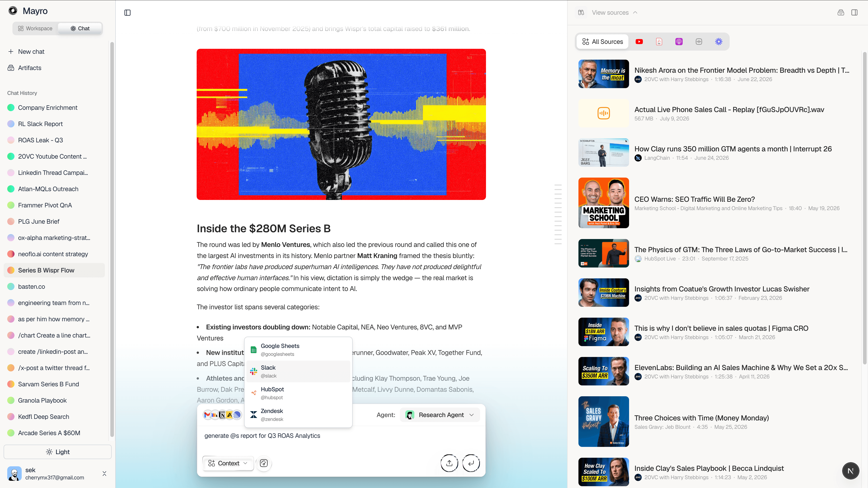Click the upload arrow button in composer
This screenshot has width=868, height=488.
(x=449, y=463)
